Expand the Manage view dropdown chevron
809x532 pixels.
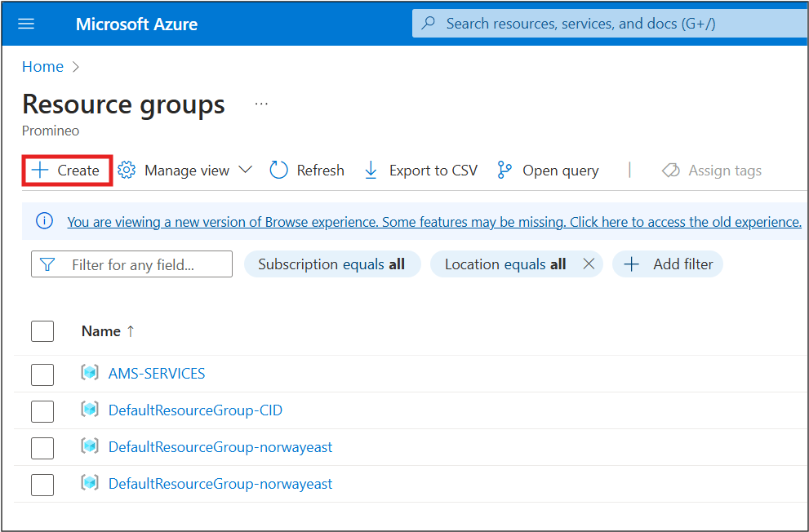point(246,170)
